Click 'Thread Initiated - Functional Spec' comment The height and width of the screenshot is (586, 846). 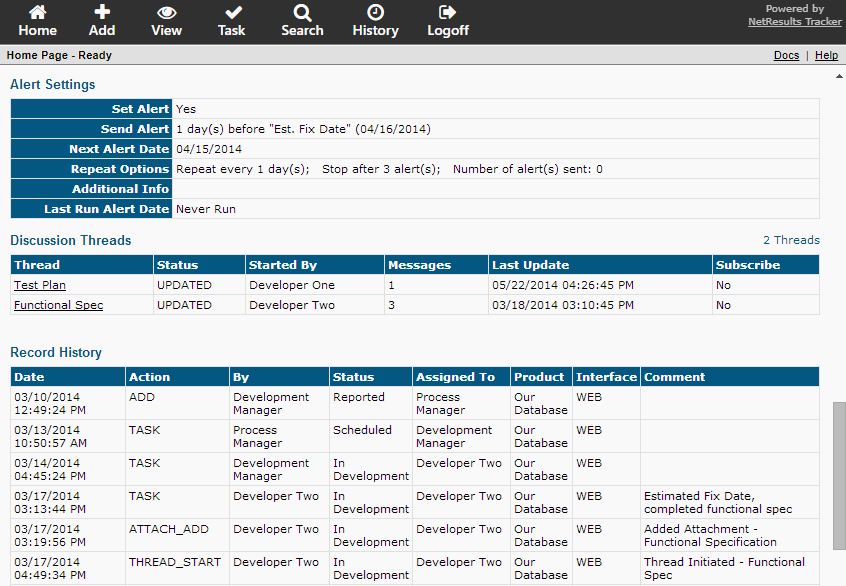point(724,568)
